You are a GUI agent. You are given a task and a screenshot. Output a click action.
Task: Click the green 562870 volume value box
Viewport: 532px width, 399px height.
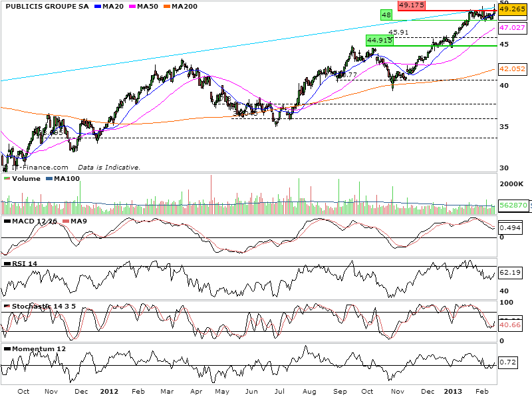pos(513,205)
